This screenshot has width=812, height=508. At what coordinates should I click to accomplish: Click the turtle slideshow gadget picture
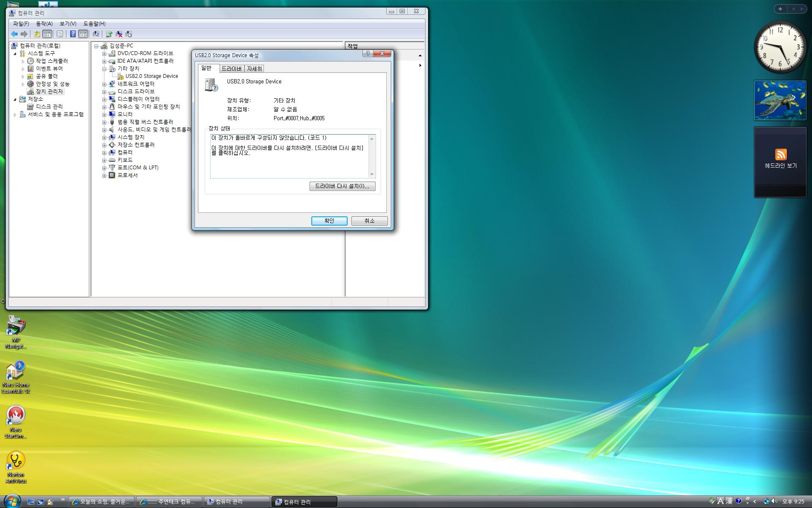(x=780, y=100)
